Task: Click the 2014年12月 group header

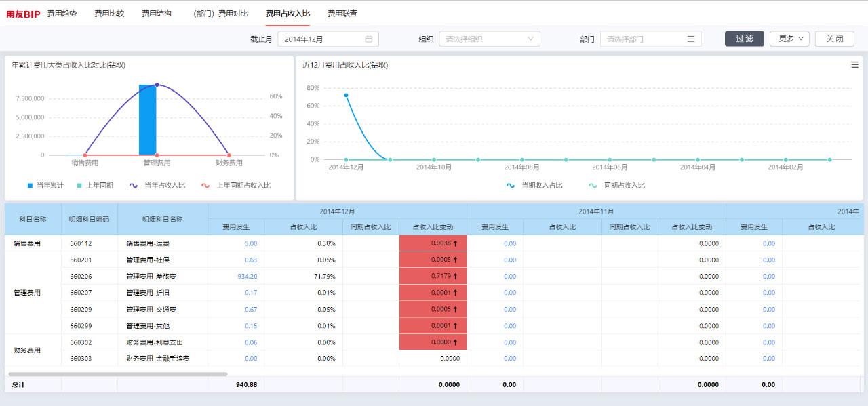Action: 338,211
